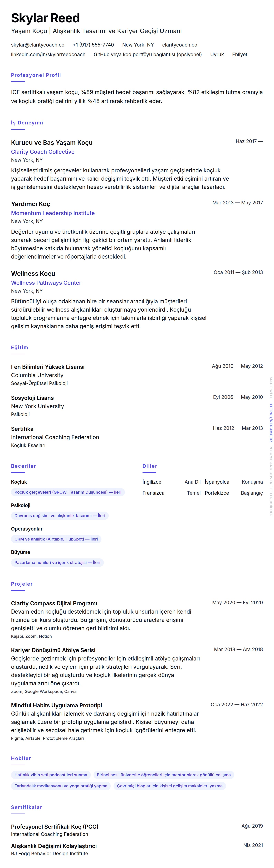The image size is (274, 868).
Task: Select the Airtable, HubSpot CRM skill tag
Action: 56,539
